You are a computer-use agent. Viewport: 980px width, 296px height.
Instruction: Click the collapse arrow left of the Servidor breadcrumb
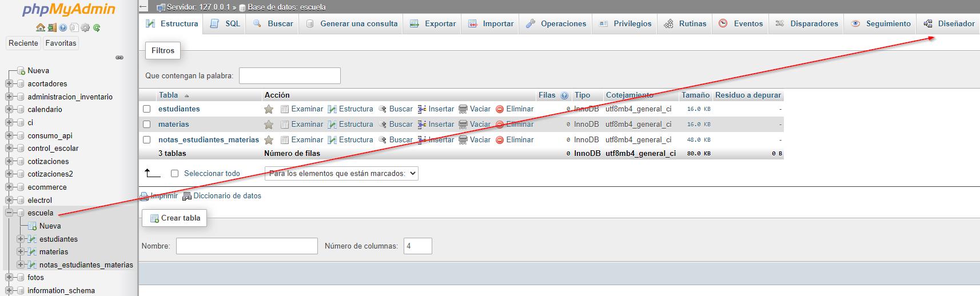[x=144, y=7]
